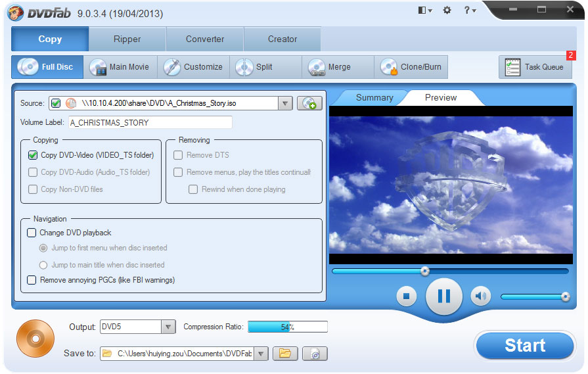Click the Task Queue red badge 2

571,55
